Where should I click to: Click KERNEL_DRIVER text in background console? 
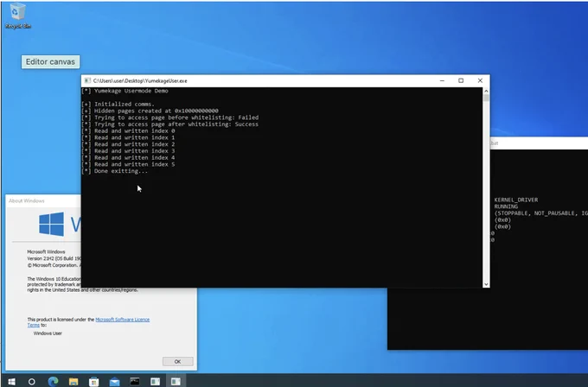(516, 200)
